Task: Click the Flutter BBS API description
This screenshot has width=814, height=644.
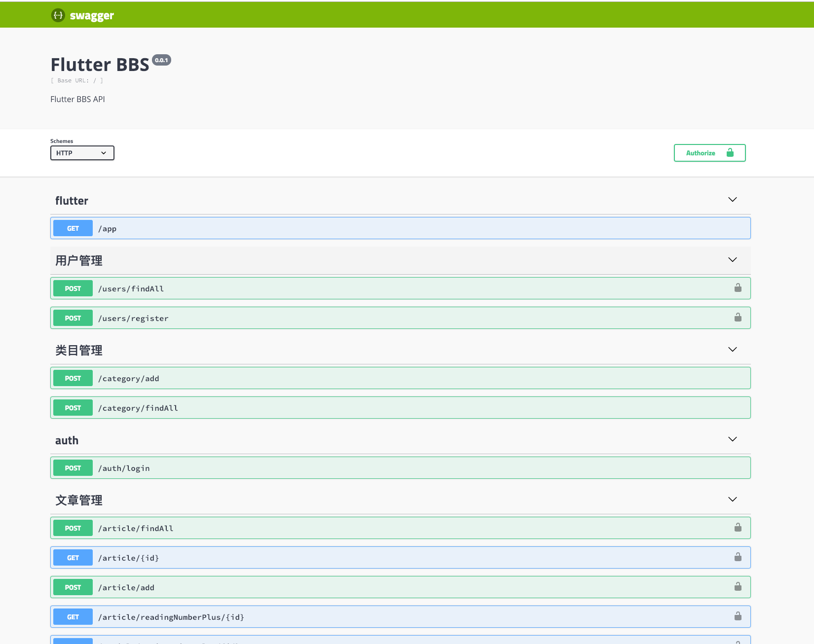Action: [x=77, y=99]
